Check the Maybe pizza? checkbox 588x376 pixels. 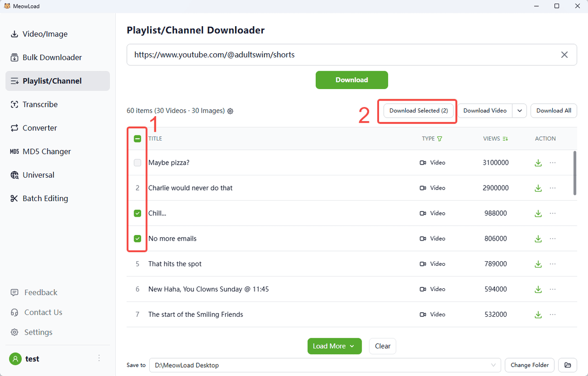tap(137, 163)
